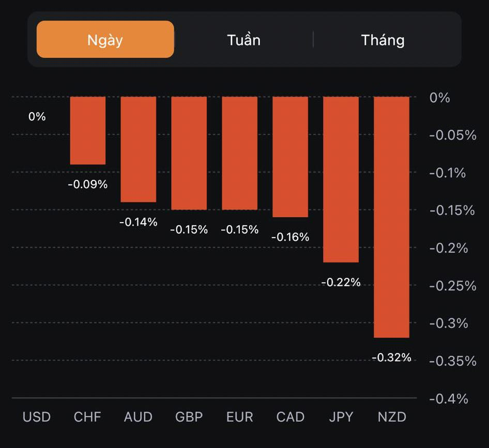Tap the JPY currency label
Viewport: 489px width, 448px height.
tap(341, 417)
